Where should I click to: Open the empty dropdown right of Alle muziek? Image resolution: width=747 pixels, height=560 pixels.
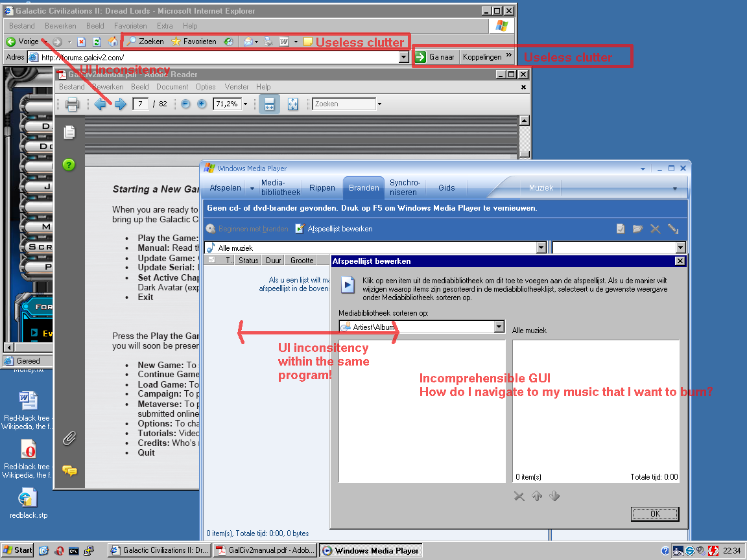tap(680, 248)
